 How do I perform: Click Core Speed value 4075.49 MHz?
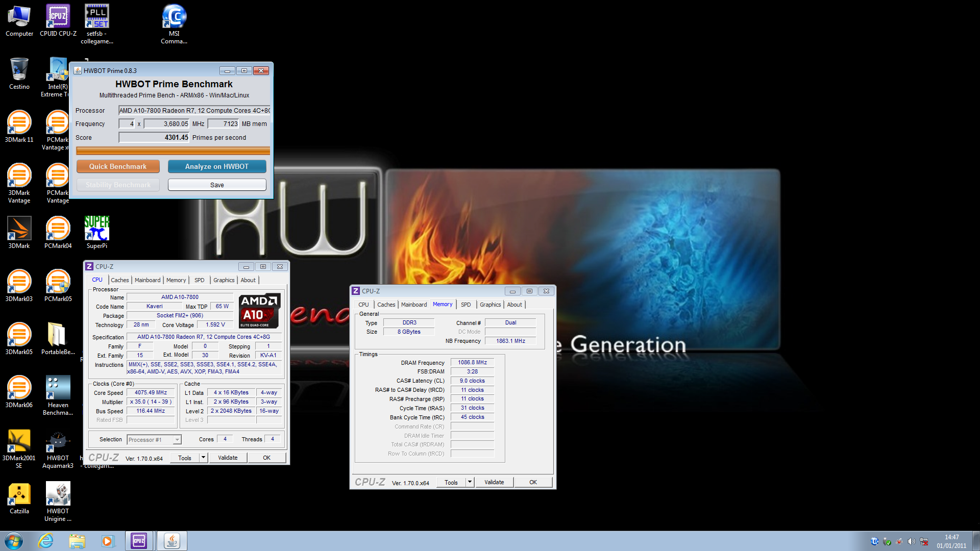(151, 393)
